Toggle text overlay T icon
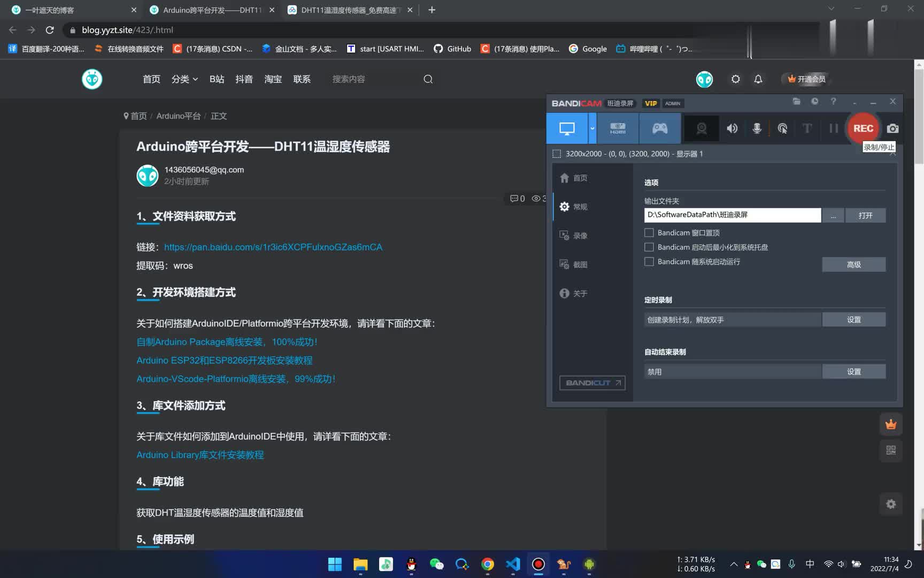 (807, 128)
